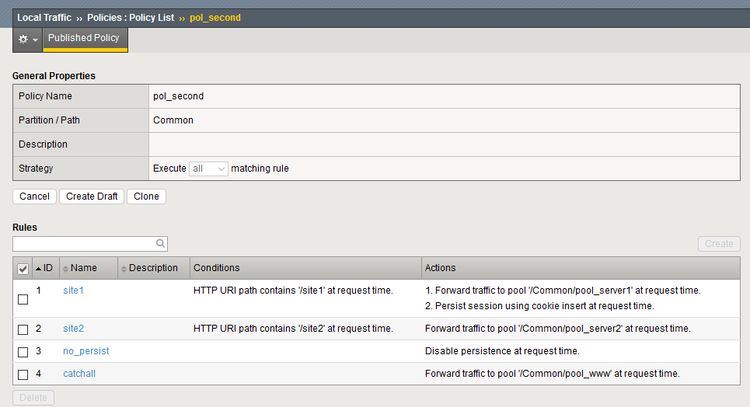Enable the catchall rule checkbox
The image size is (750, 407).
coord(23,374)
